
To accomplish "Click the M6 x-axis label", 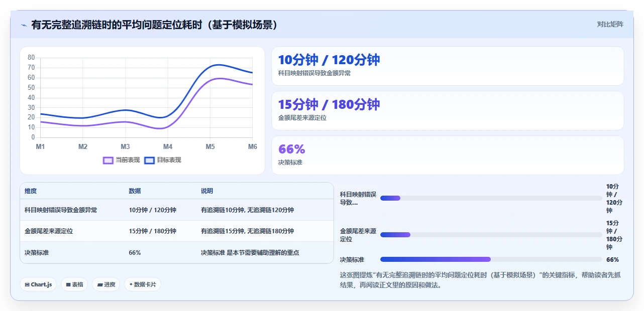I will click(253, 147).
